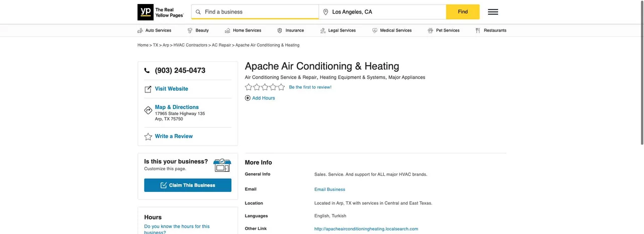Click HVAC Contractors breadcrumb
Viewport: 644px width, 234px height.
pyautogui.click(x=190, y=45)
